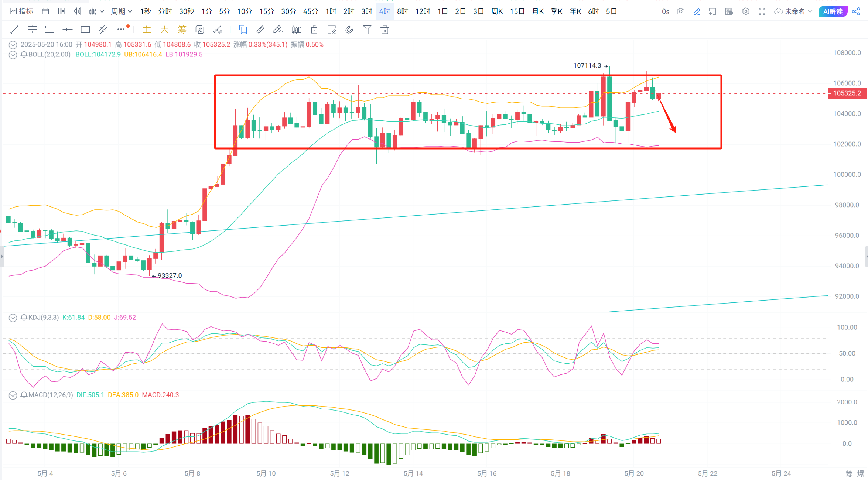
Task: Click the blue bookmark copy icon
Action: tap(243, 30)
